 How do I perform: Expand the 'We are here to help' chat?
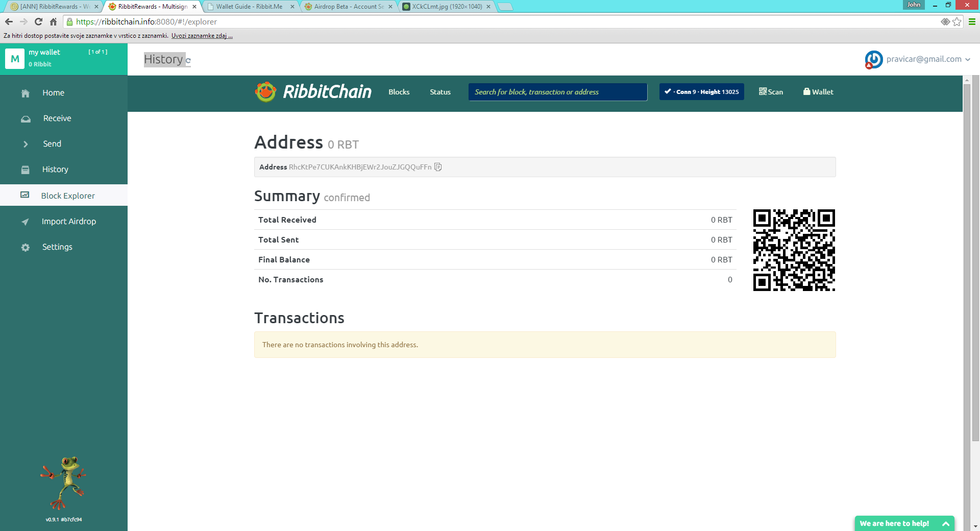click(x=904, y=523)
